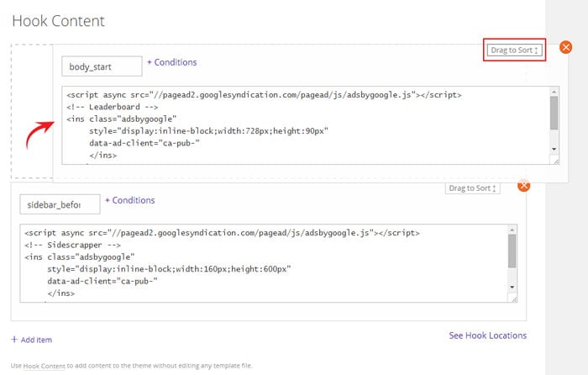Click Add item below hooks

pyautogui.click(x=32, y=340)
